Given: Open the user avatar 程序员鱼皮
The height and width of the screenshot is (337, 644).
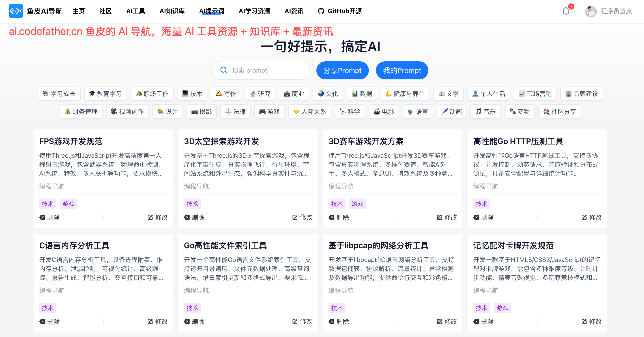Looking at the screenshot, I should pos(591,11).
